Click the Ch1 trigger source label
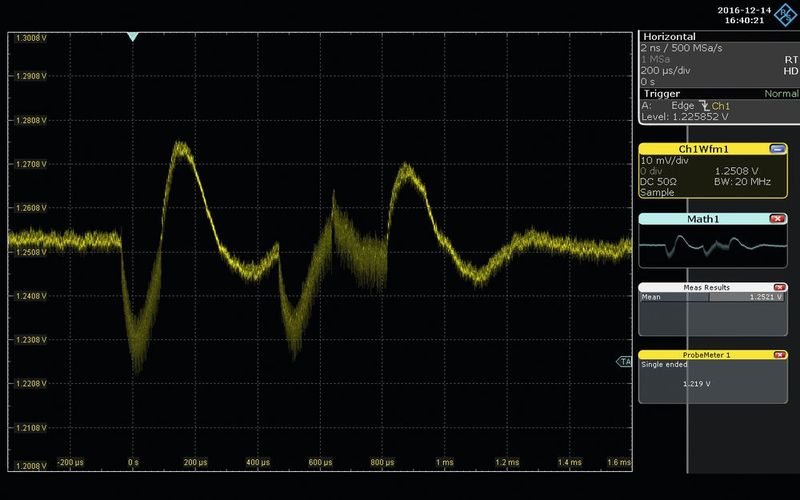Image resolution: width=800 pixels, height=500 pixels. pos(720,105)
